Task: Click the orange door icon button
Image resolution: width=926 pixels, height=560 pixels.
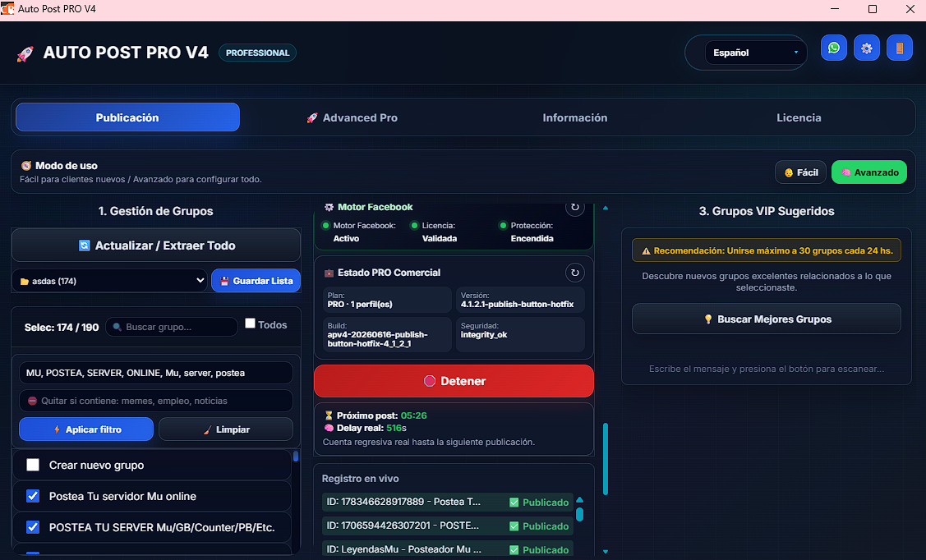Action: 900,48
